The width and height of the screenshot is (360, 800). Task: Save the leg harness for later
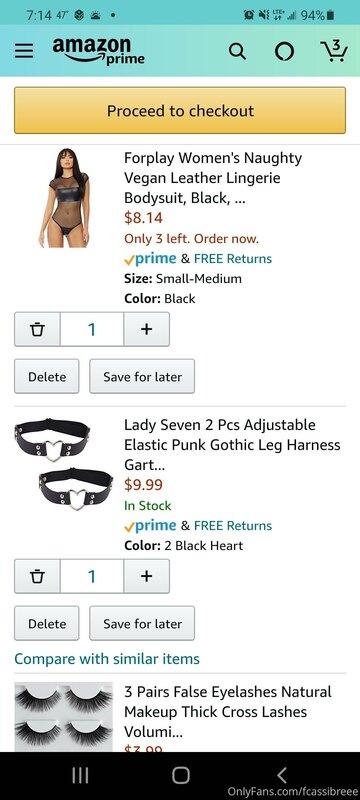(142, 623)
